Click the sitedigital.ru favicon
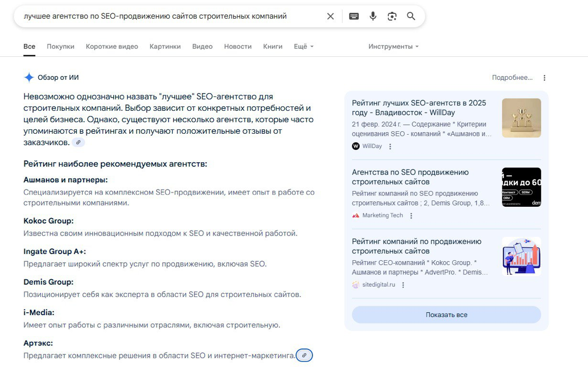This screenshot has width=588, height=371. click(x=356, y=285)
